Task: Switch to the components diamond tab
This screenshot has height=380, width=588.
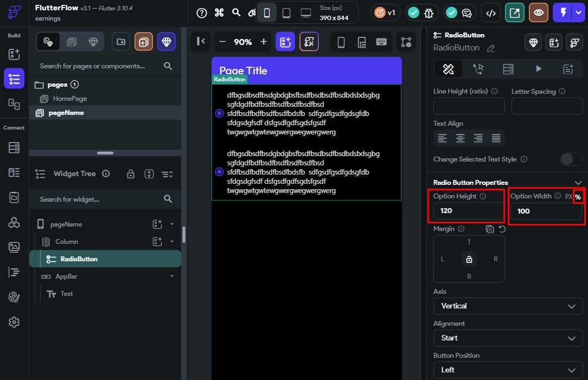Action: [x=93, y=42]
